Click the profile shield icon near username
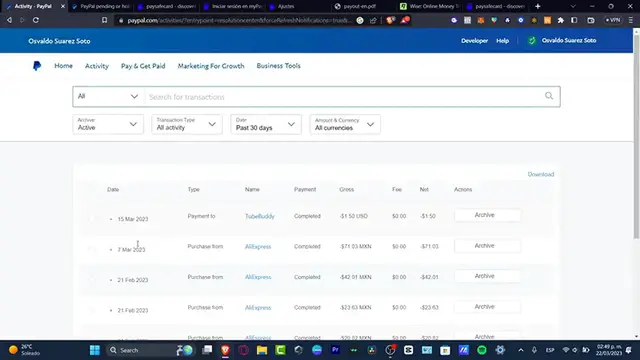 (x=531, y=40)
